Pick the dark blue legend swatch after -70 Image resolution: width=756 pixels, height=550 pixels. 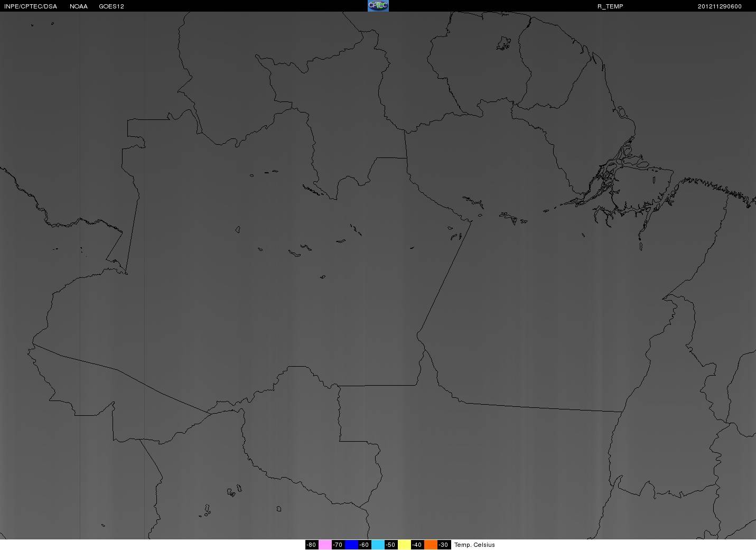(351, 545)
